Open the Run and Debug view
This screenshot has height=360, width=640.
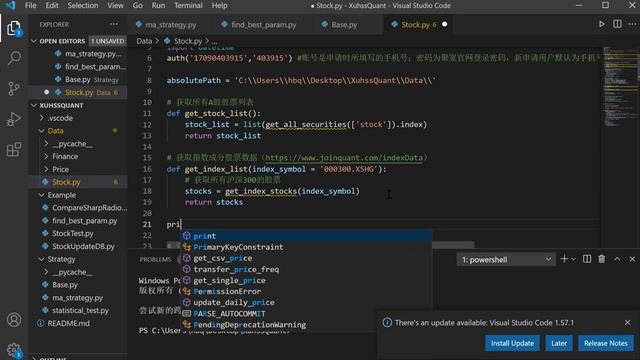pos(14,119)
